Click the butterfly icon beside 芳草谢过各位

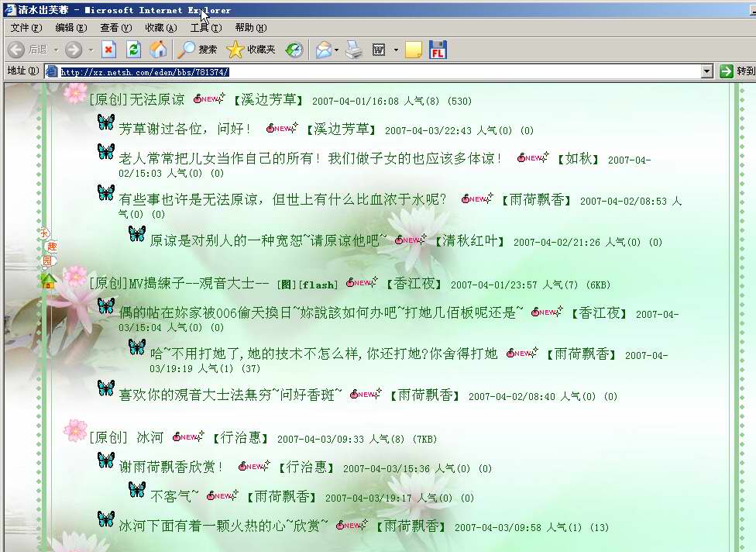point(106,122)
